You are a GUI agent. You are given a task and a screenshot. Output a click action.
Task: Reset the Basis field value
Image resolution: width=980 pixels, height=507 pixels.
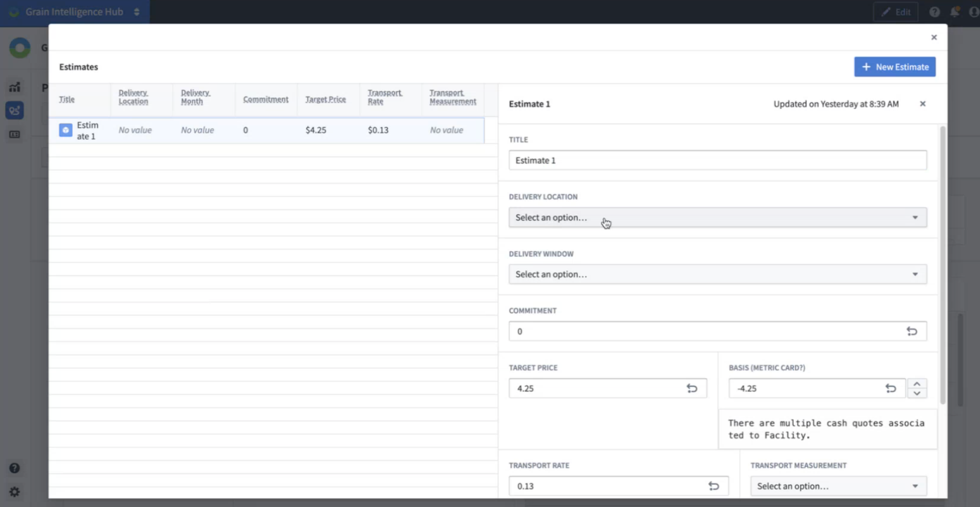[x=891, y=389]
